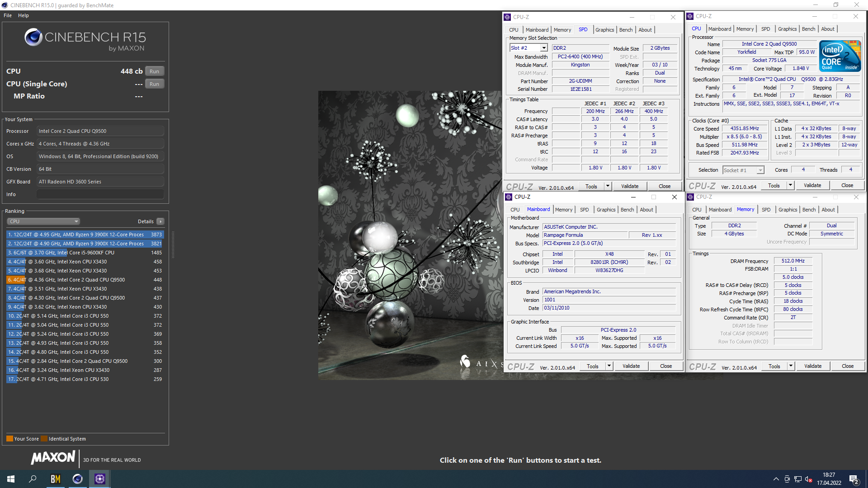Open the Graphics tab in the Mainboard window
Image resolution: width=868 pixels, height=488 pixels.
[606, 210]
